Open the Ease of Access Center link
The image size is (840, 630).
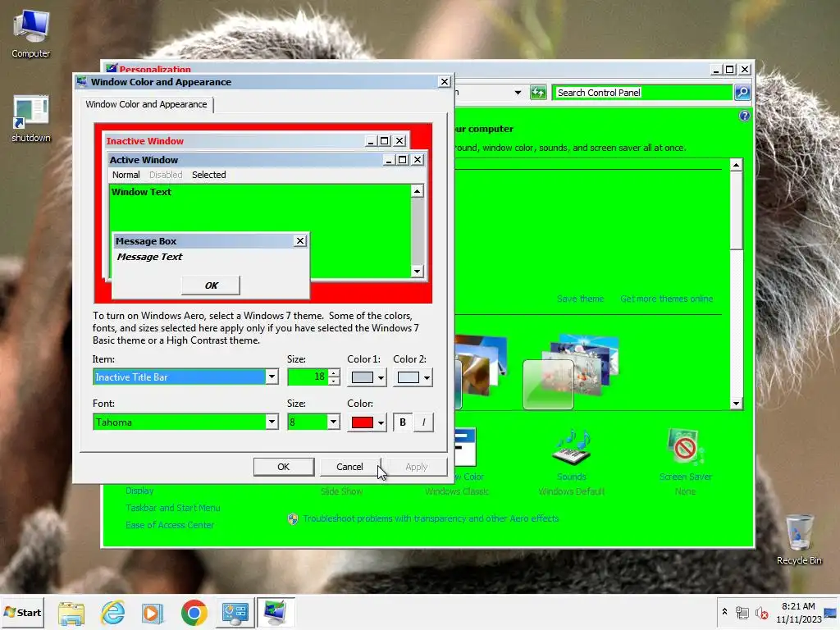tap(170, 524)
